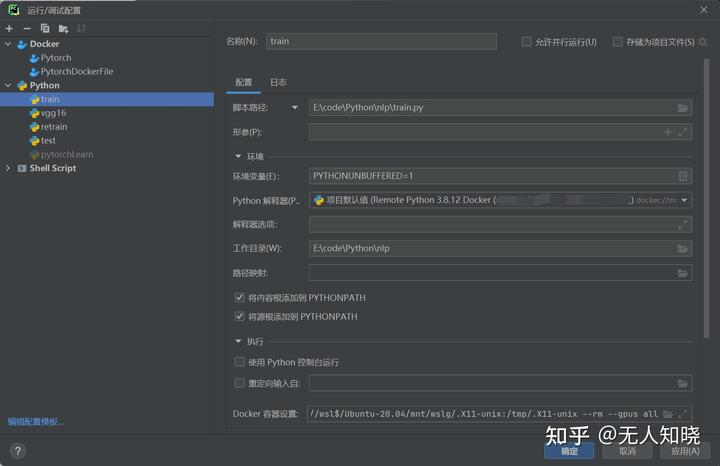Uncheck add source roots to PYTHONPATH

(239, 316)
